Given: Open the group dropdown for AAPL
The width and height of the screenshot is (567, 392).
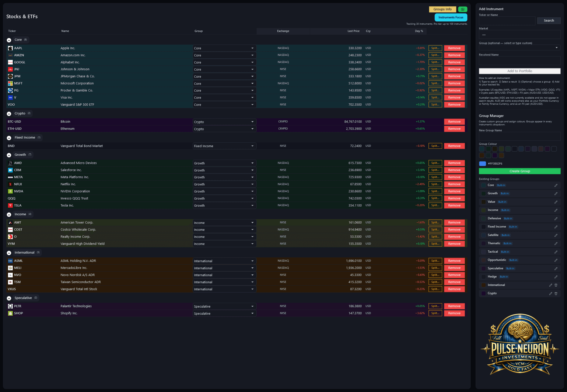Looking at the screenshot, I should click(224, 48).
